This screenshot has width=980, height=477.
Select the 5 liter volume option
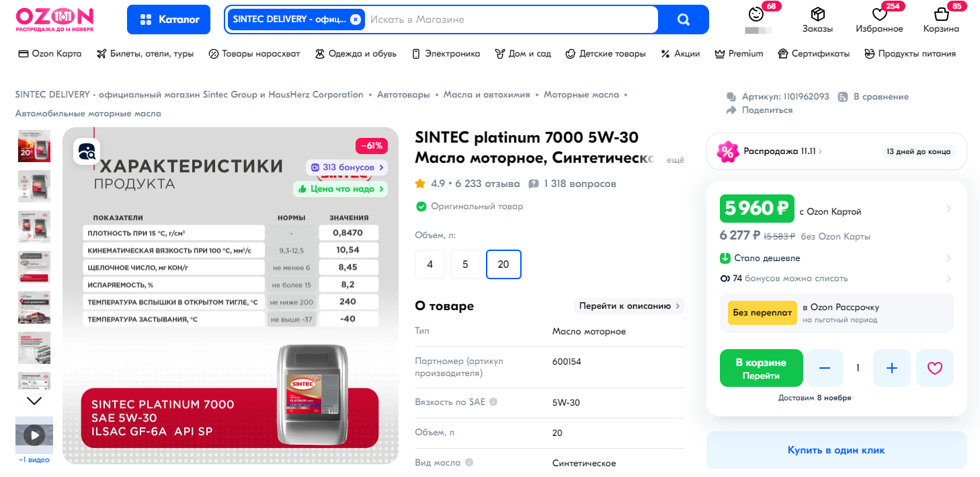(x=465, y=264)
